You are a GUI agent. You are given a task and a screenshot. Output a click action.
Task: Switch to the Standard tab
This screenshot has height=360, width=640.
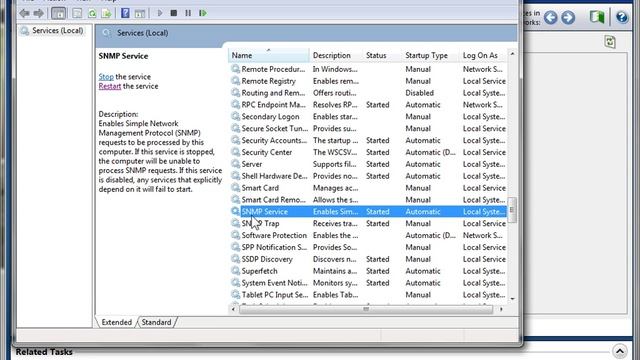pyautogui.click(x=156, y=322)
